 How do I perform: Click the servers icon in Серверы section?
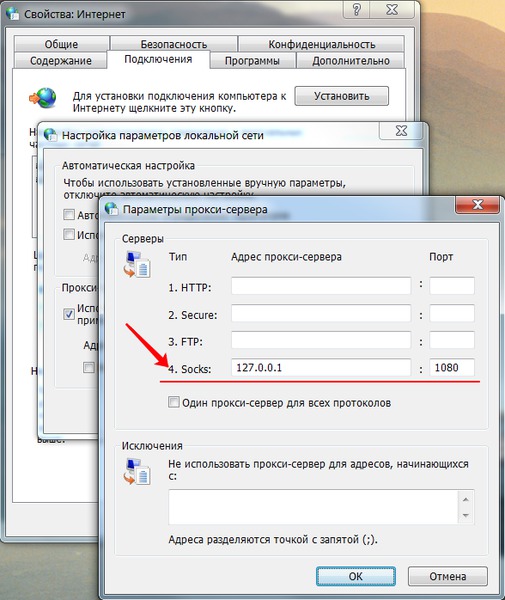pos(137,264)
